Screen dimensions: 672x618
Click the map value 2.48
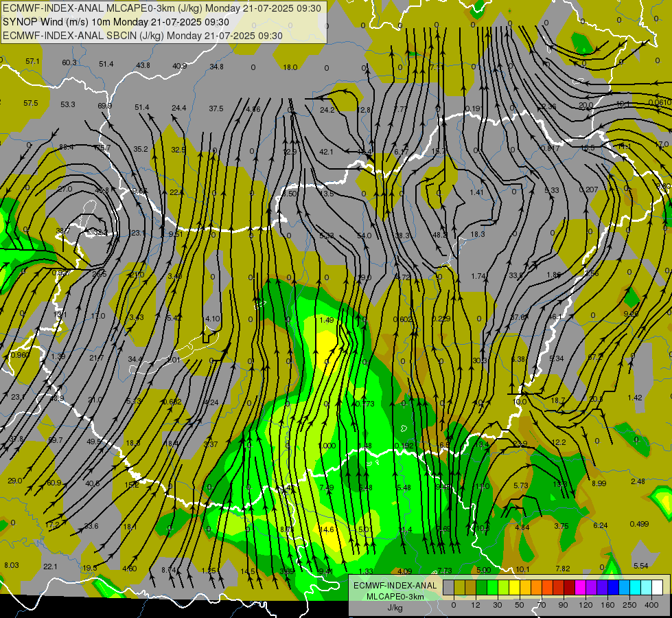[638, 481]
